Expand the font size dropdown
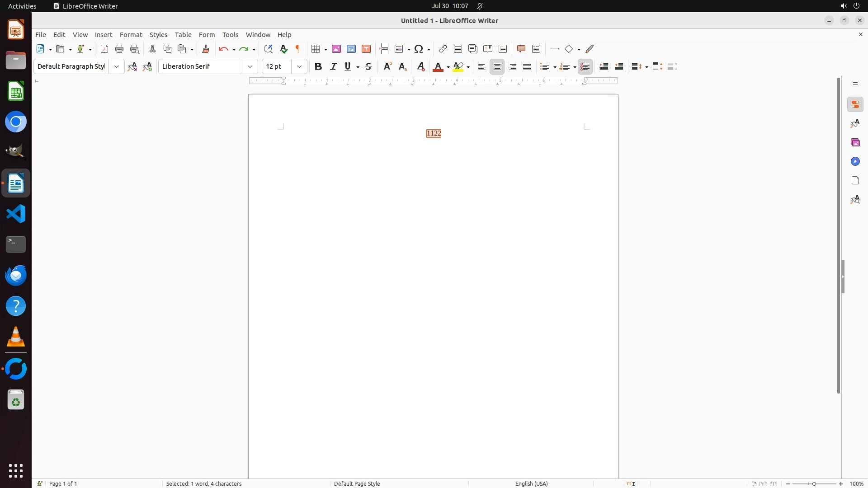The image size is (868, 488). [x=299, y=66]
